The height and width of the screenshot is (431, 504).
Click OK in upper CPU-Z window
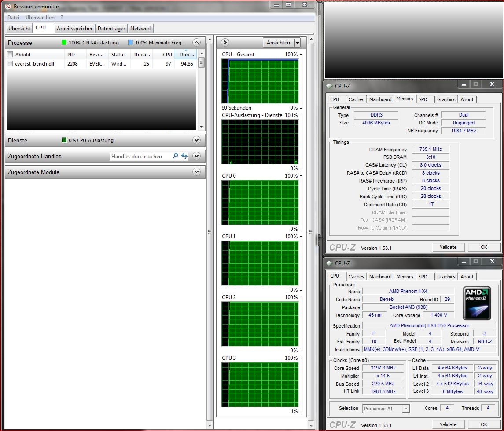[484, 247]
